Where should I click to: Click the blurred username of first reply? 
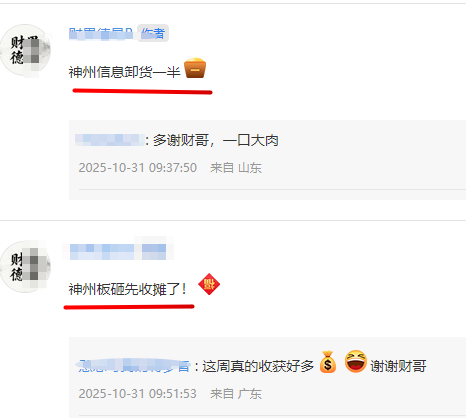click(110, 140)
